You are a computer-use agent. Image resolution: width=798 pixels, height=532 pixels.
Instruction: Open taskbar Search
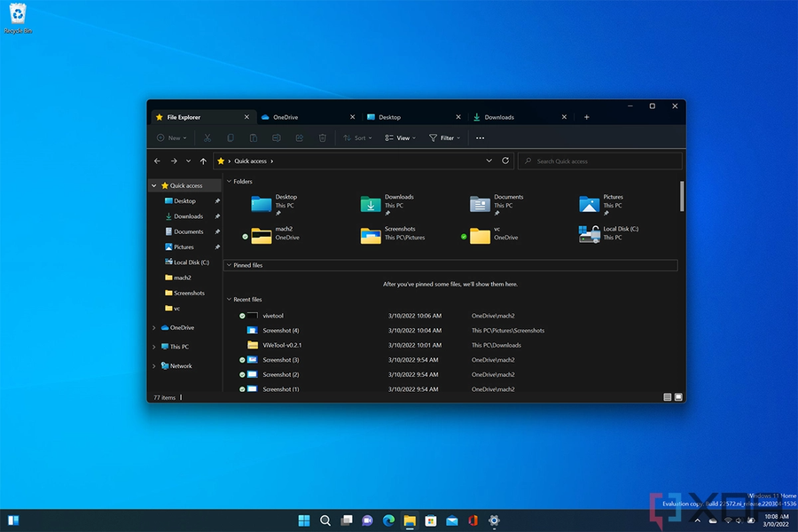point(325,520)
